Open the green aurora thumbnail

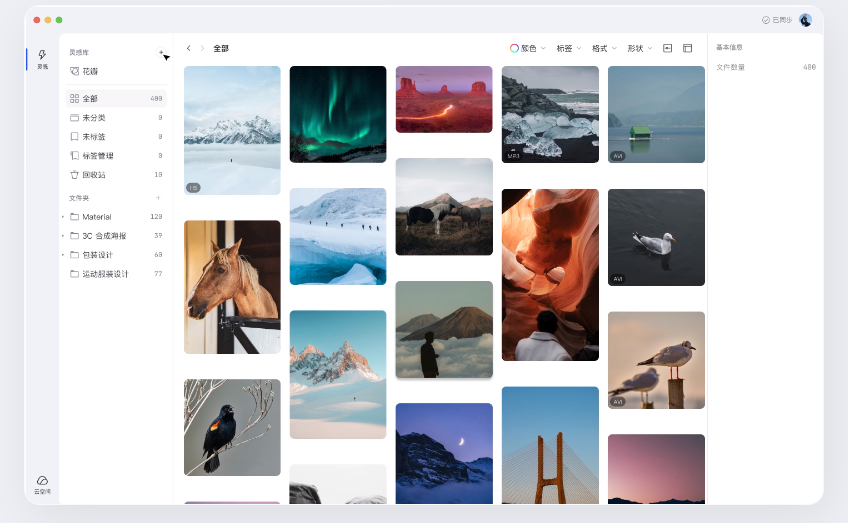(338, 114)
